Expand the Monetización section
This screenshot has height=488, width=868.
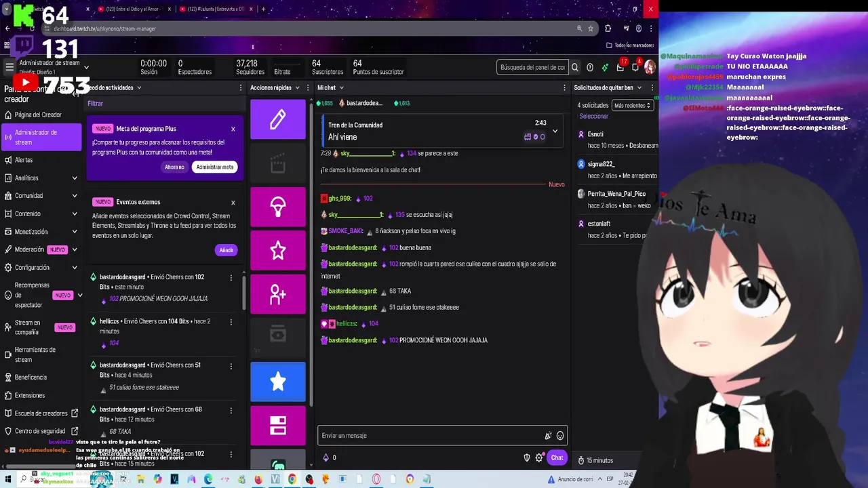point(75,232)
